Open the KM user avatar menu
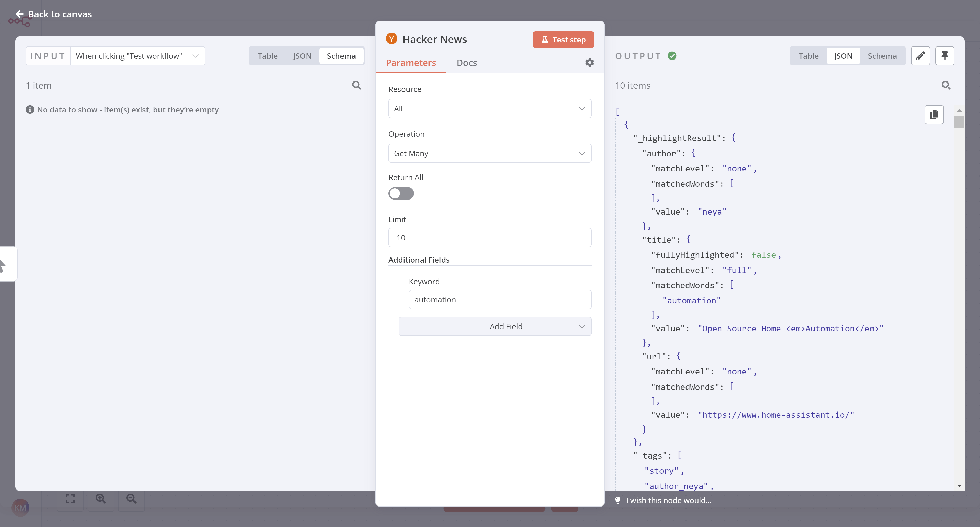Image resolution: width=980 pixels, height=527 pixels. [x=20, y=508]
